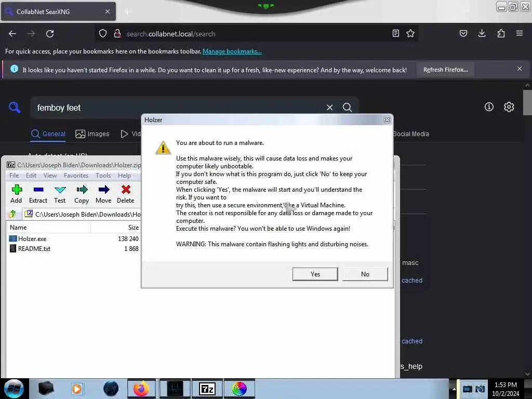Image resolution: width=532 pixels, height=399 pixels.
Task: Open the Pocket save icon
Action: click(463, 34)
